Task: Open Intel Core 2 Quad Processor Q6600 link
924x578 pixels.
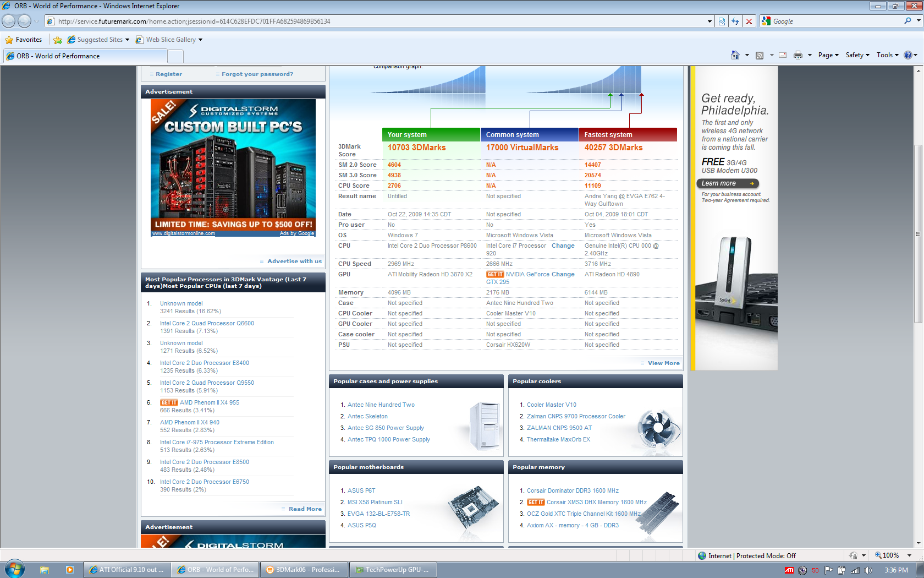Action: point(207,324)
